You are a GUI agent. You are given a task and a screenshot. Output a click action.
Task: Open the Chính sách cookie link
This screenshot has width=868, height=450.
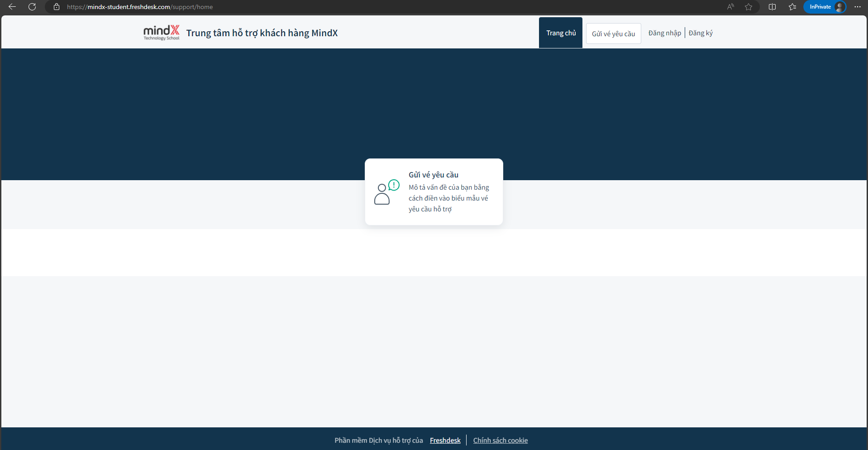coord(500,440)
